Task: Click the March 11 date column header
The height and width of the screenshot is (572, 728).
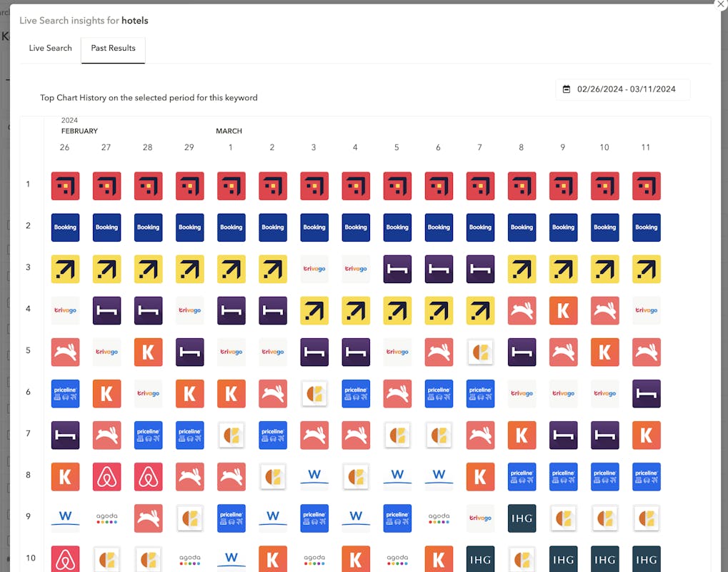Action: [646, 148]
